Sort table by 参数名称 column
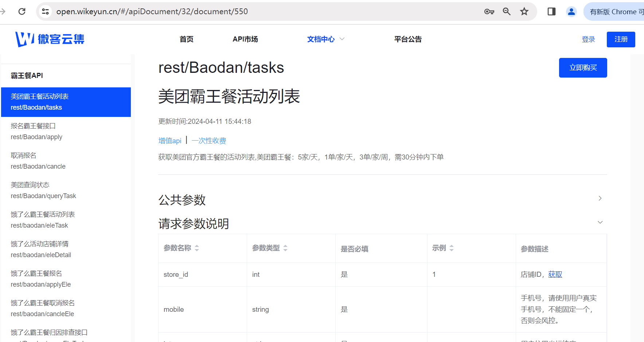644x342 pixels. [x=197, y=248]
